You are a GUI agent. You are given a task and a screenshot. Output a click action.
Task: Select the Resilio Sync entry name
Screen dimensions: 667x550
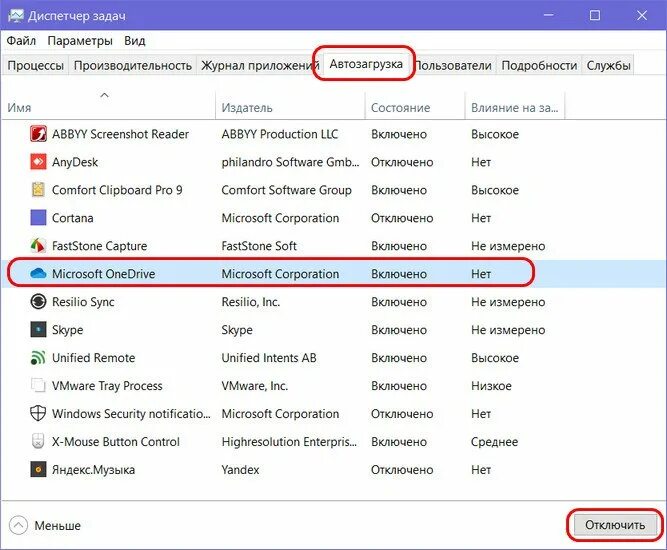tap(83, 302)
